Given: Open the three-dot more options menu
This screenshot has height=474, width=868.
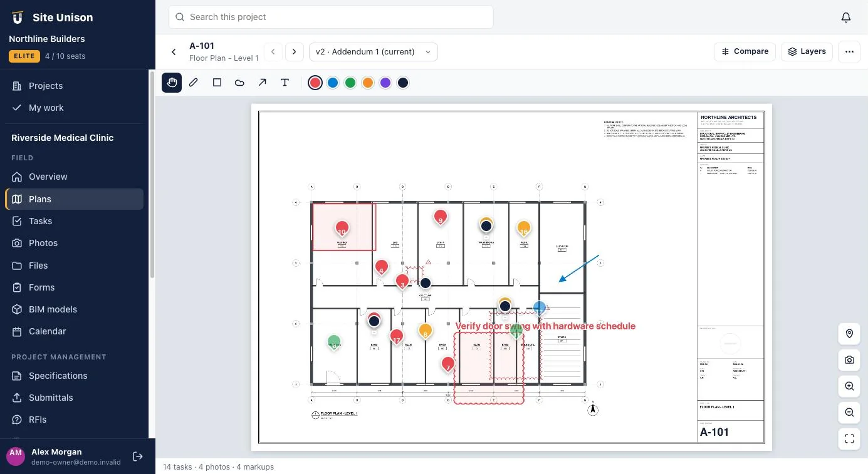Looking at the screenshot, I should click(x=849, y=52).
